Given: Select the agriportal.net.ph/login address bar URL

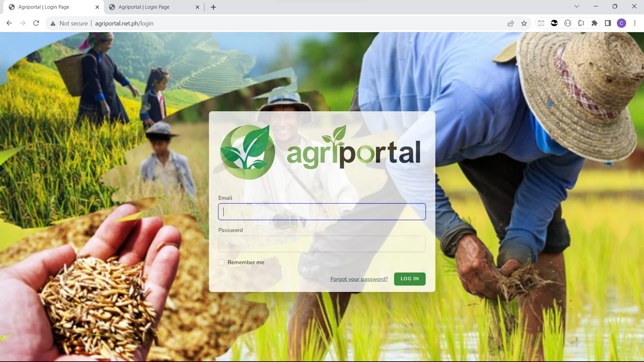Looking at the screenshot, I should (124, 23).
